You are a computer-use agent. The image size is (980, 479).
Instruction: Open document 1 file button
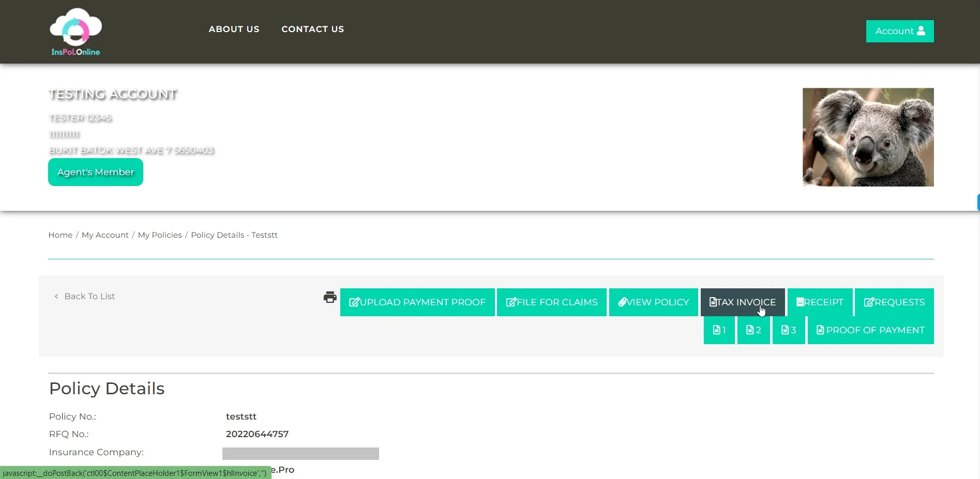(x=719, y=330)
